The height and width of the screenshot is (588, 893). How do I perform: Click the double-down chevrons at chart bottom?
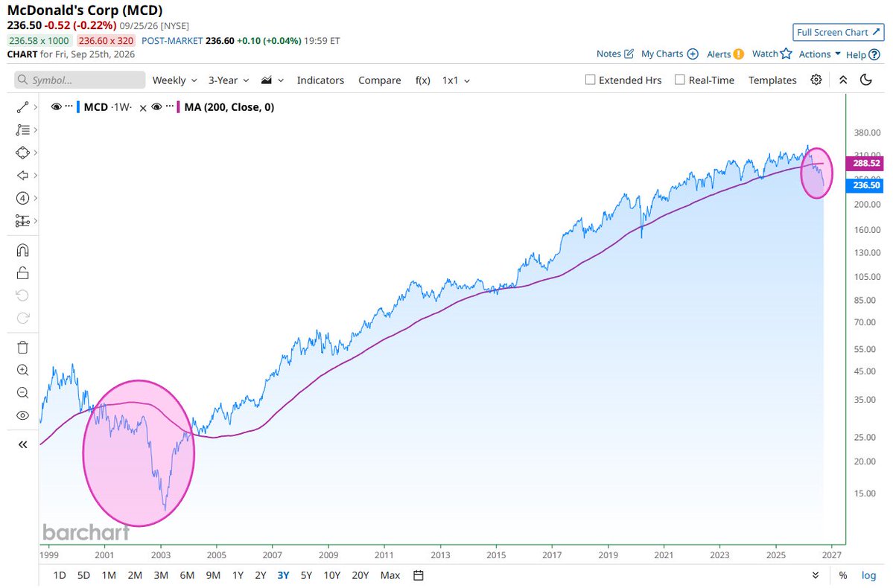[x=816, y=575]
